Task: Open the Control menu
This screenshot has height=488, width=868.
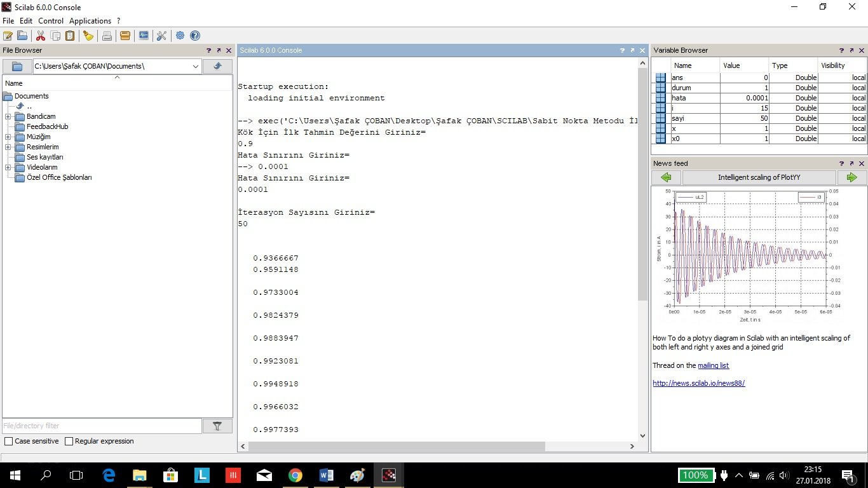Action: (51, 21)
